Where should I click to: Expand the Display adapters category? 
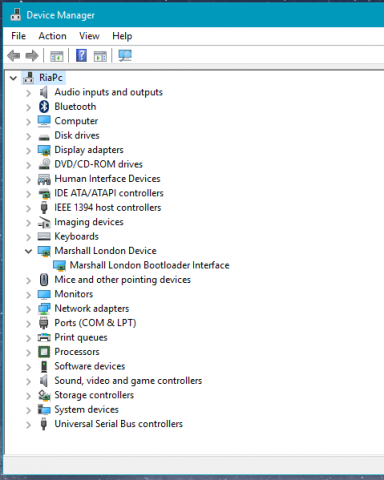pos(29,150)
